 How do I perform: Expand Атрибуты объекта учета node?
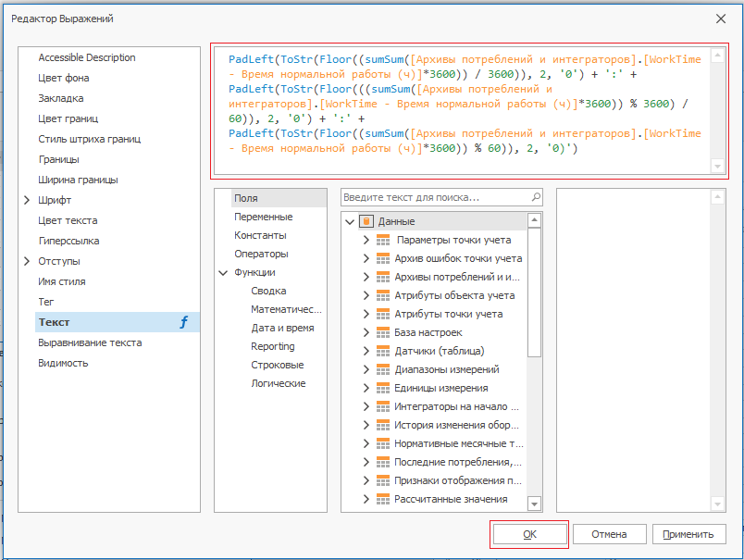[x=366, y=295]
